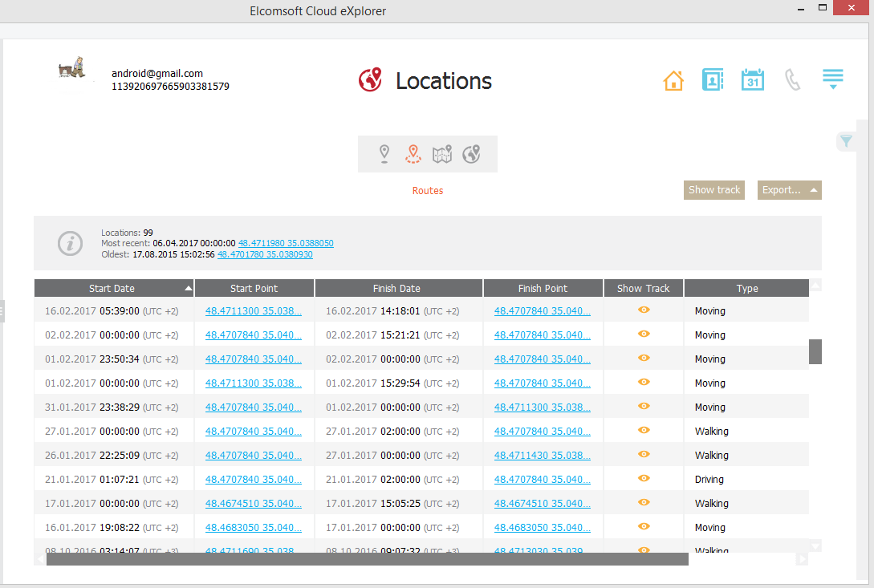
Task: Open finish point of 01.02.2017 15:29:54 route
Action: pyautogui.click(x=543, y=383)
